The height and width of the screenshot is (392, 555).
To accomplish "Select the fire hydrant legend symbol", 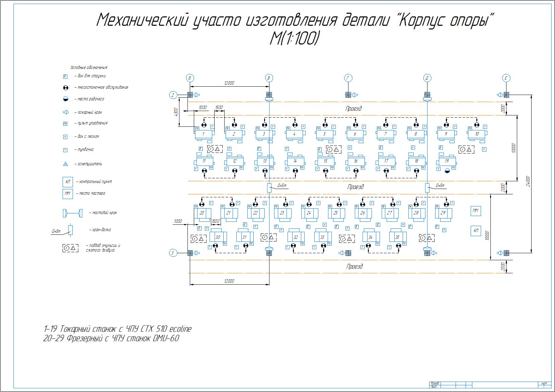I will tap(66, 112).
